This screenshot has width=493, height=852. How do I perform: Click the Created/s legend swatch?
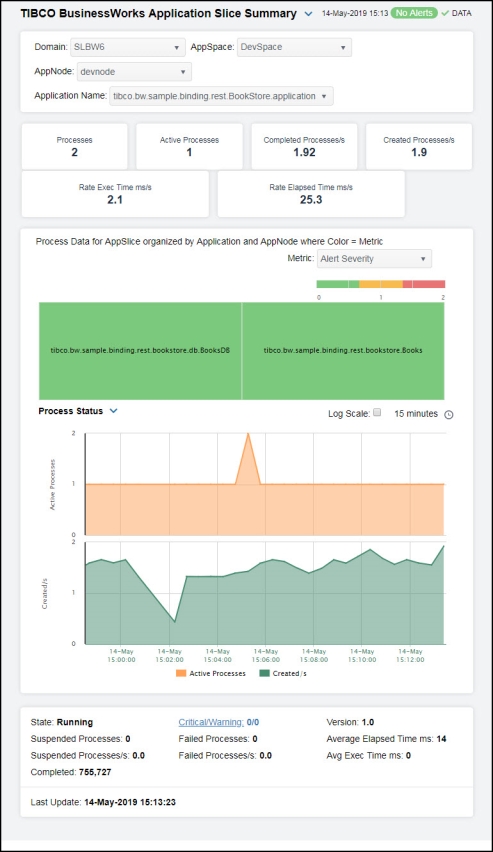[264, 673]
